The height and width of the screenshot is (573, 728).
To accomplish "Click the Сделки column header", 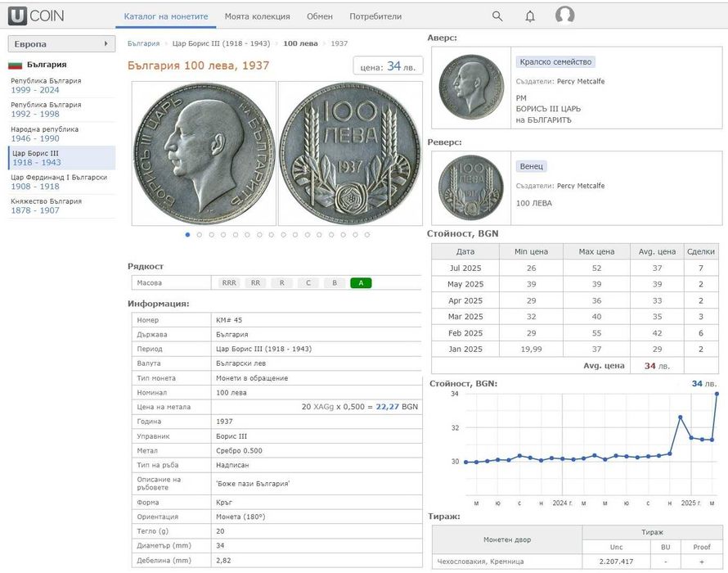I will tap(701, 251).
